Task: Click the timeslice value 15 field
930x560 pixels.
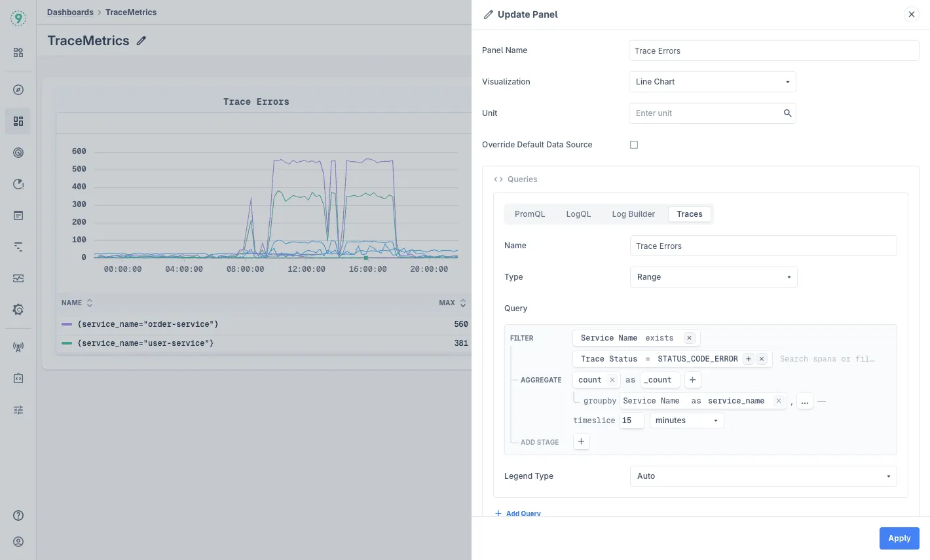Action: pos(632,420)
